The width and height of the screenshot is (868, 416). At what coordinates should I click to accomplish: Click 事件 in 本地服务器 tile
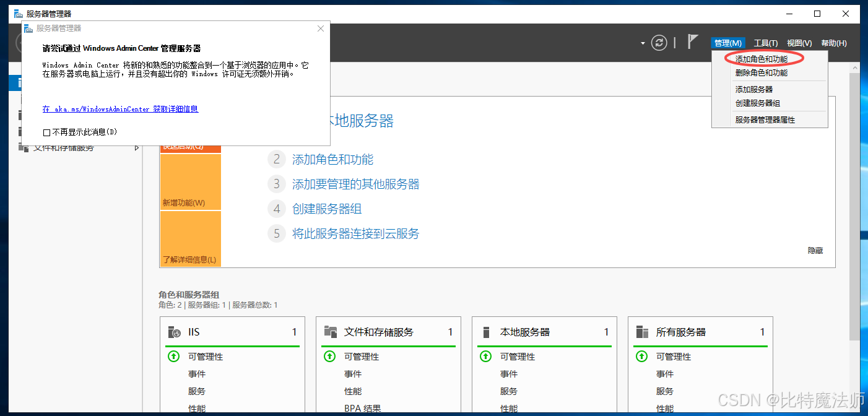509,374
